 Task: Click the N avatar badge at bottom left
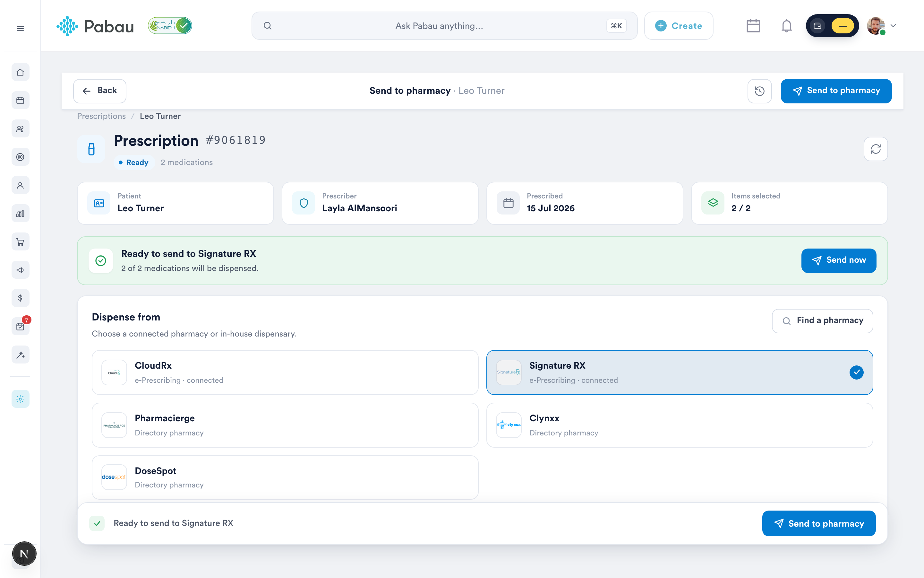[x=24, y=554]
